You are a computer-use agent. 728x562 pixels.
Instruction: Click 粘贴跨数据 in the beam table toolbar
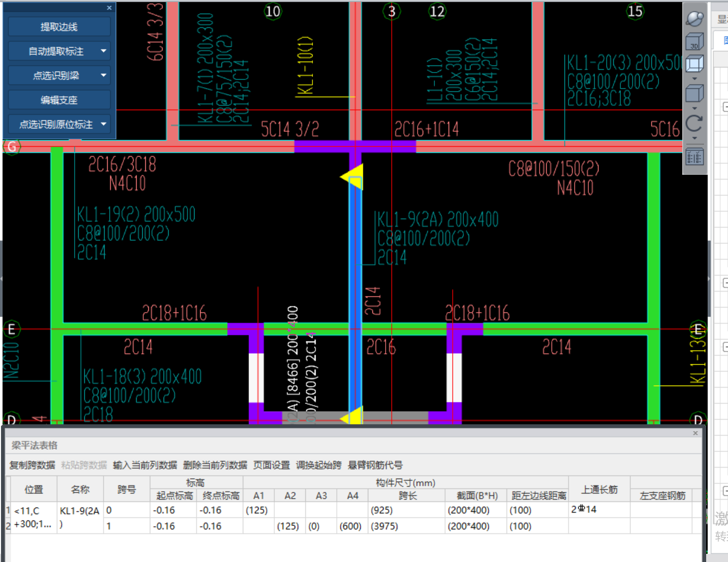84,465
